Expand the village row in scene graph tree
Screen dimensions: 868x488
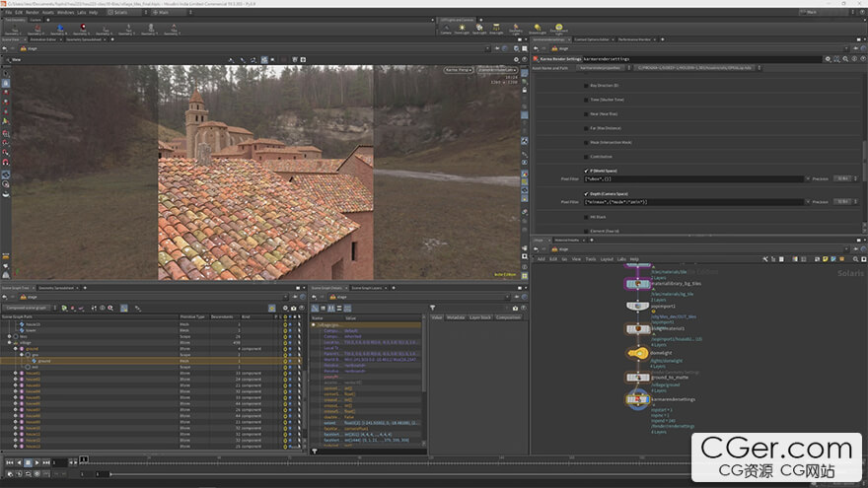10,342
